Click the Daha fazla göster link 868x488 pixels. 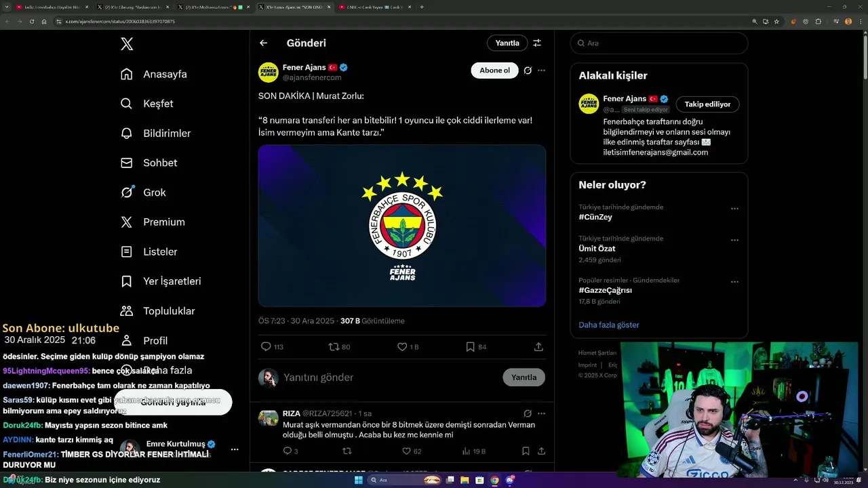click(609, 325)
